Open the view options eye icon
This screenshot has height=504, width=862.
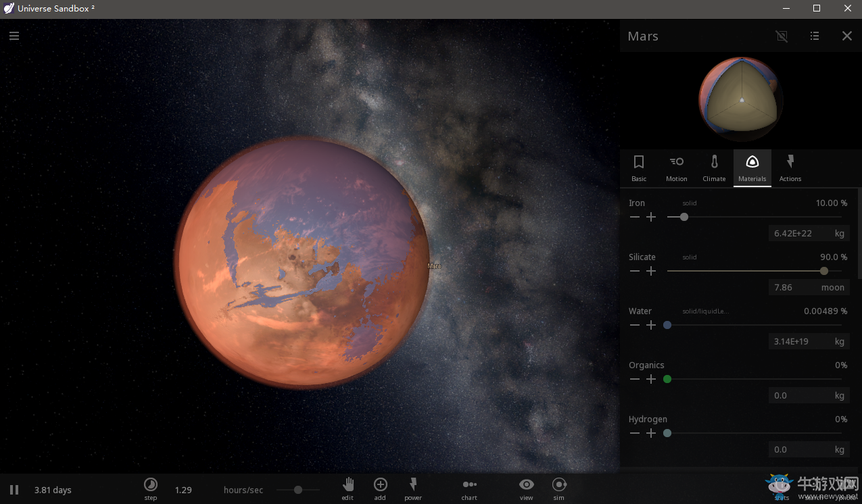[527, 484]
